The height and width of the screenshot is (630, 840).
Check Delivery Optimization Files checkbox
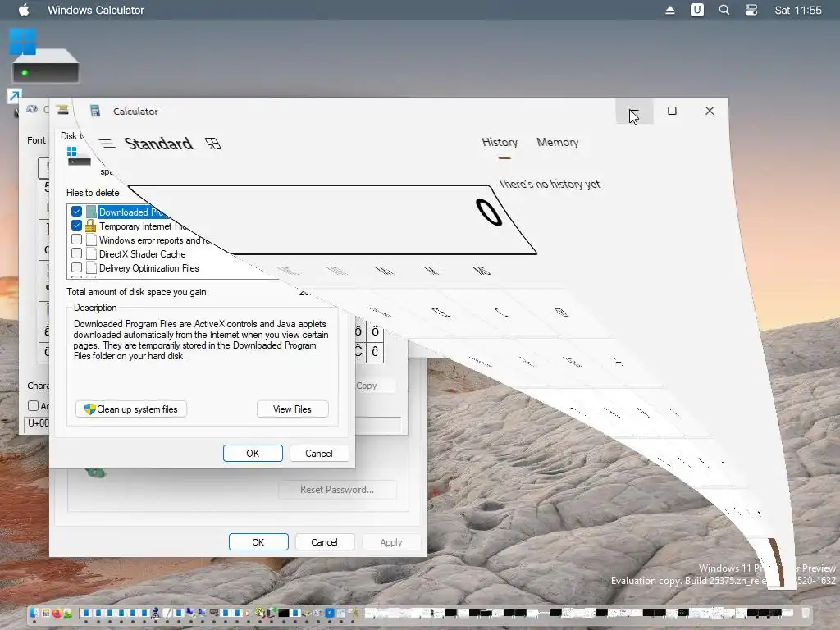pos(76,267)
